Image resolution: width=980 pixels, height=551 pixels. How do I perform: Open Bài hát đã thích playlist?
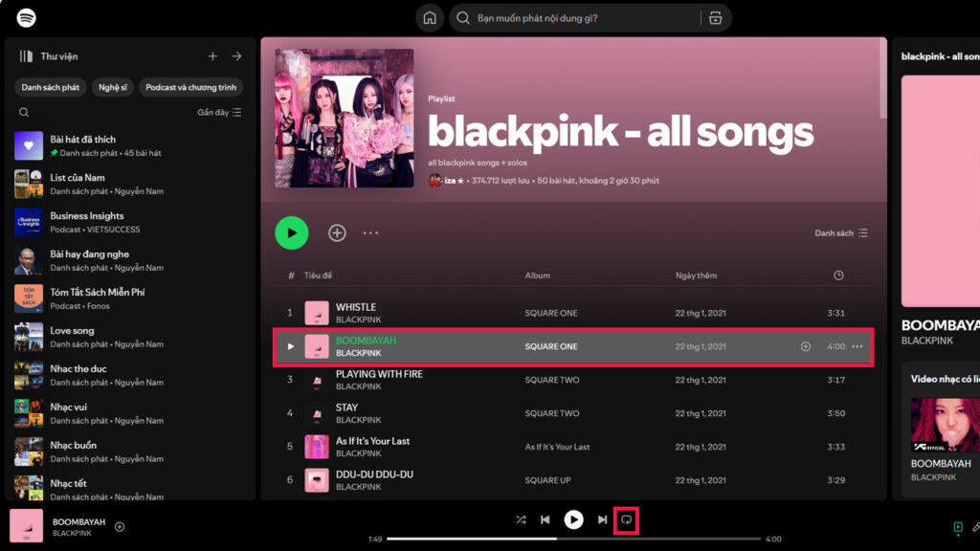(x=130, y=145)
